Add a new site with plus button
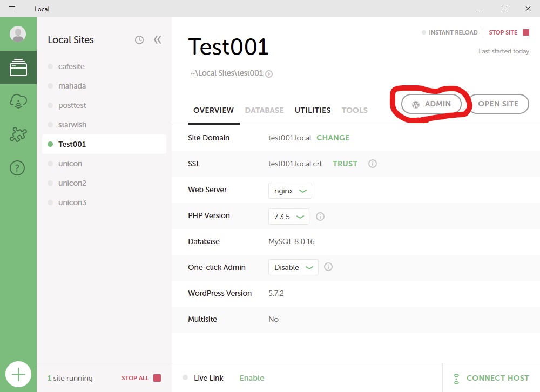Screen dimensions: 540x392 tap(18, 374)
